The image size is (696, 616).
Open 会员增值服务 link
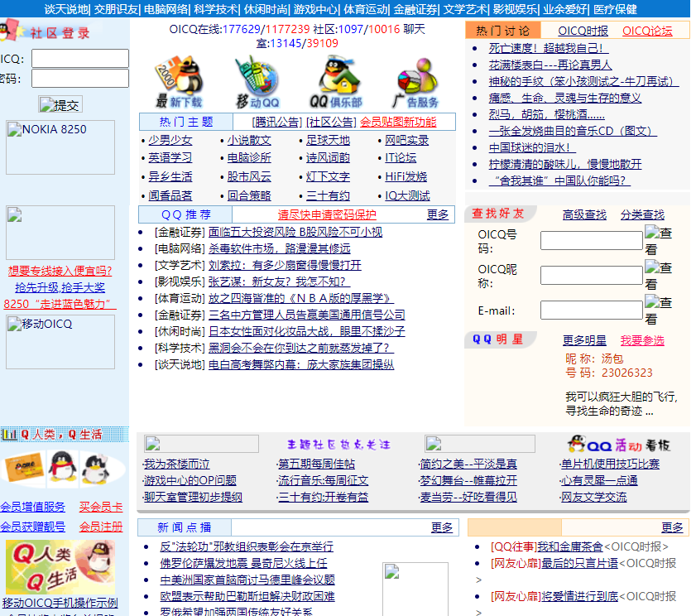33,508
